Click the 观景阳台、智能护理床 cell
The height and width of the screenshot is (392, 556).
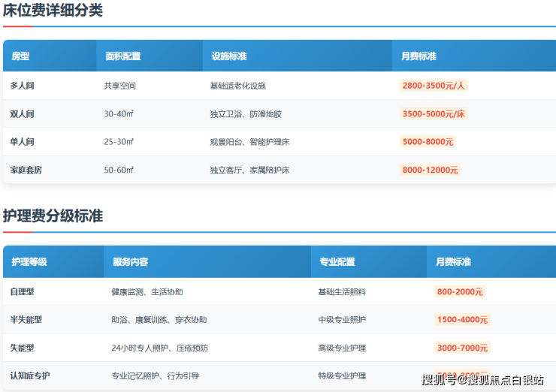[x=247, y=142]
